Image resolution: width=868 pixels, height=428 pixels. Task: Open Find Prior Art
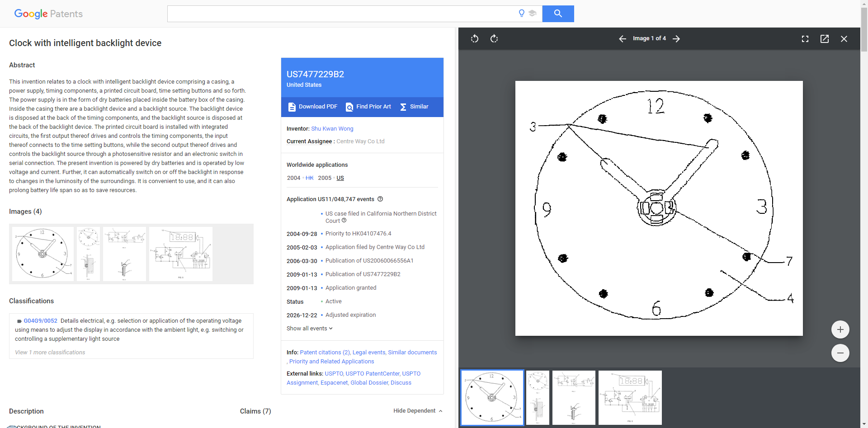point(368,107)
